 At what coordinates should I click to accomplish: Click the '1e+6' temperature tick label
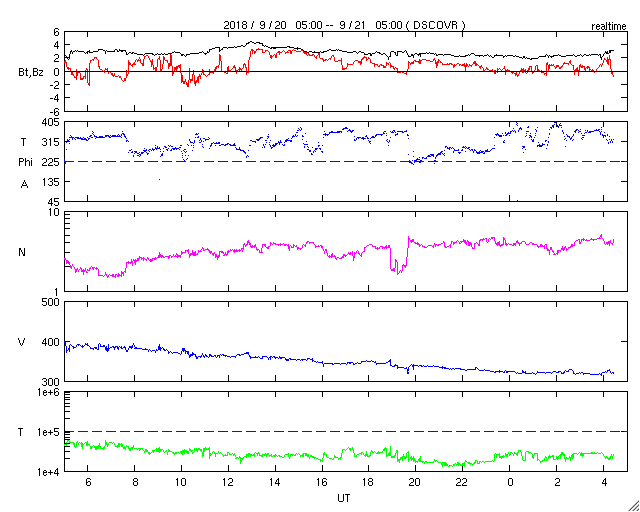pyautogui.click(x=49, y=392)
